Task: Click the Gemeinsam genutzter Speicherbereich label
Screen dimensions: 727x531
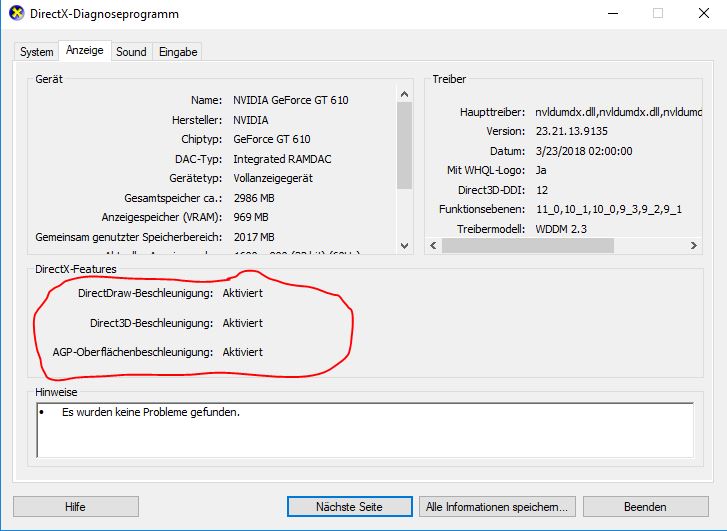Action: 128,237
